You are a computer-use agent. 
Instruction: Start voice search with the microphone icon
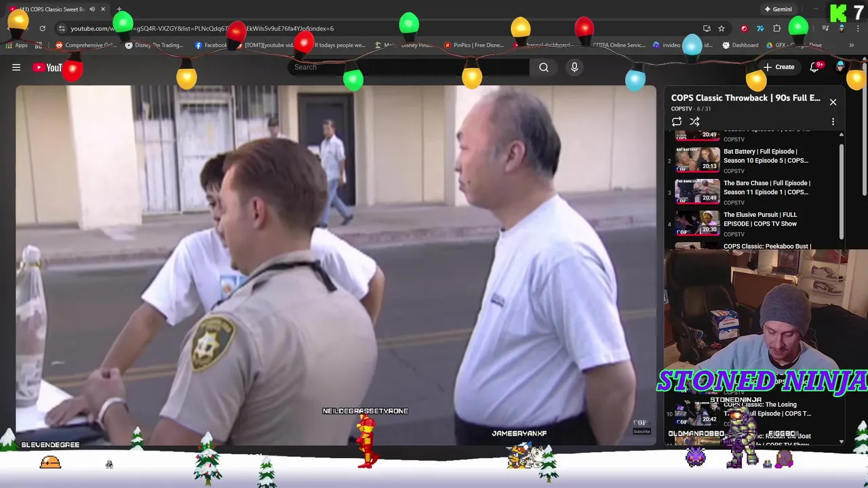[x=574, y=67]
